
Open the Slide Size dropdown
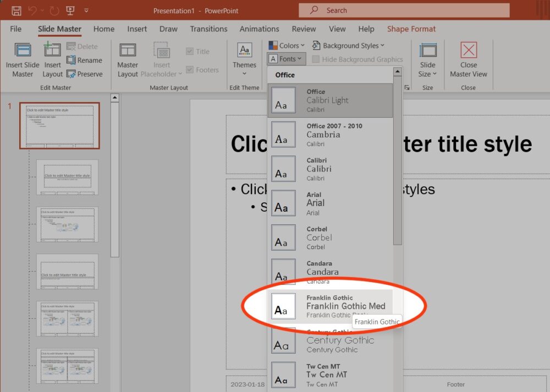[427, 60]
